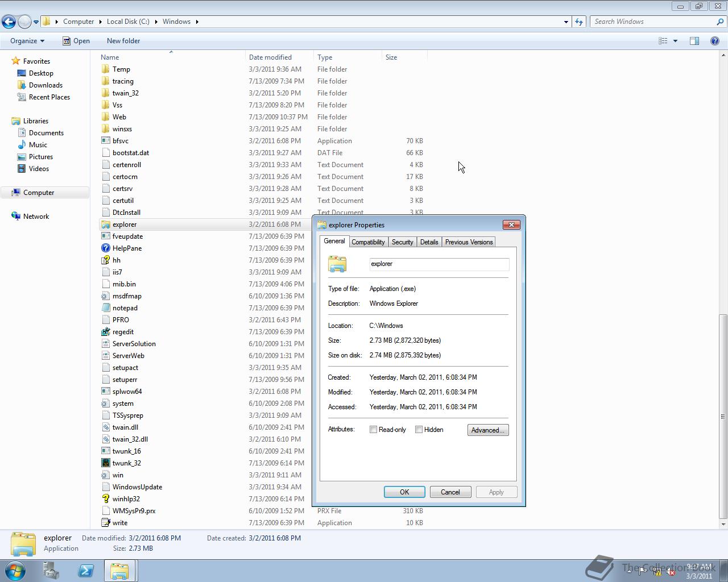Screen dimensions: 728x582
Task: Open the address bar history dropdown
Action: click(566, 22)
